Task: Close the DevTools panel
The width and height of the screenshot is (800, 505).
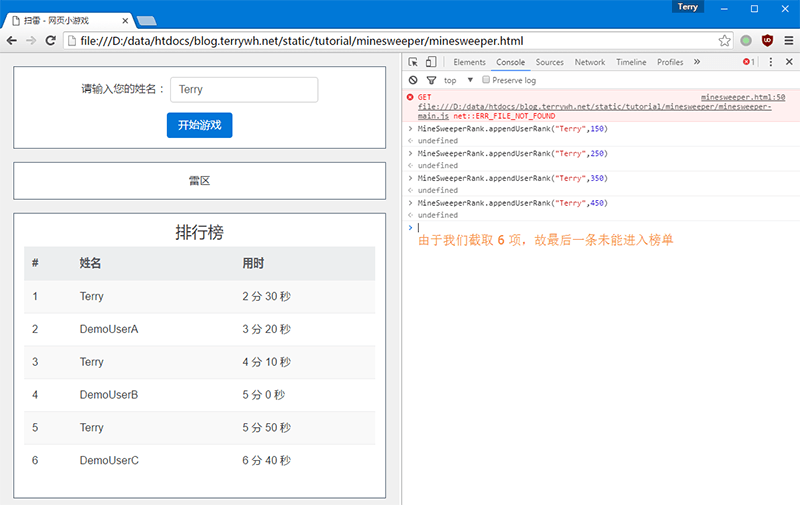Action: pos(789,62)
